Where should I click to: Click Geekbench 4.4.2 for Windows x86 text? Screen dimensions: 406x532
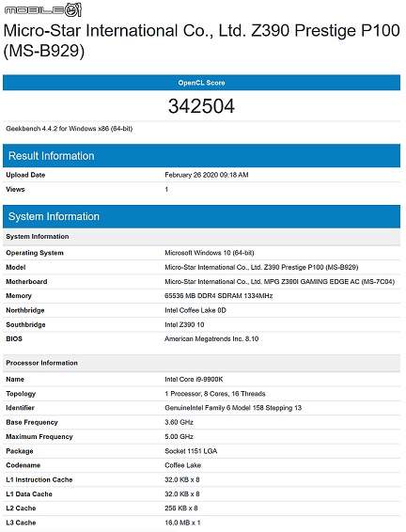coord(70,129)
